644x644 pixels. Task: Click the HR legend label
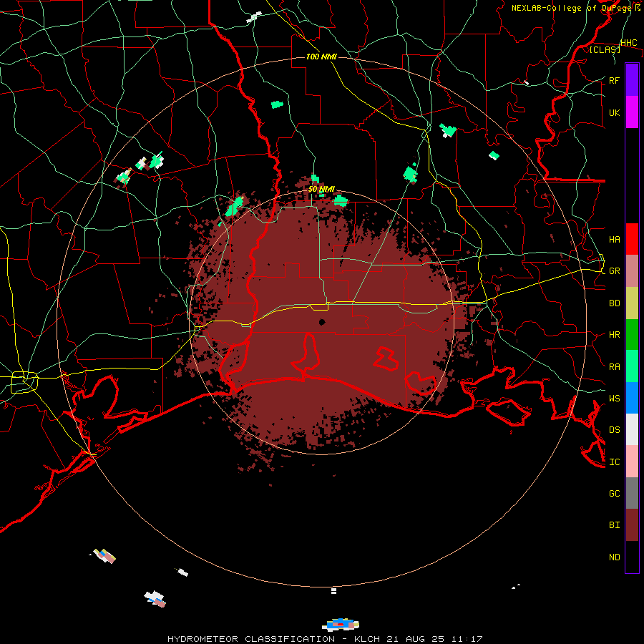click(x=614, y=335)
